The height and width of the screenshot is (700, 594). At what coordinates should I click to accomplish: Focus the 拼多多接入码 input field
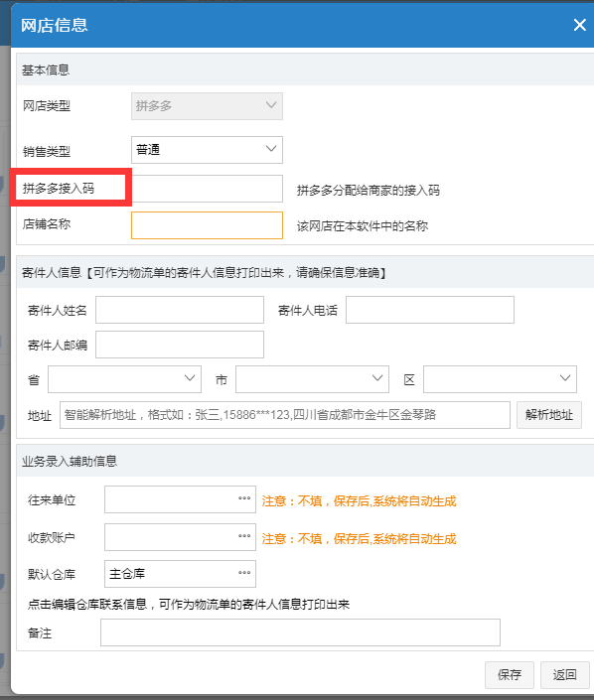pyautogui.click(x=207, y=189)
